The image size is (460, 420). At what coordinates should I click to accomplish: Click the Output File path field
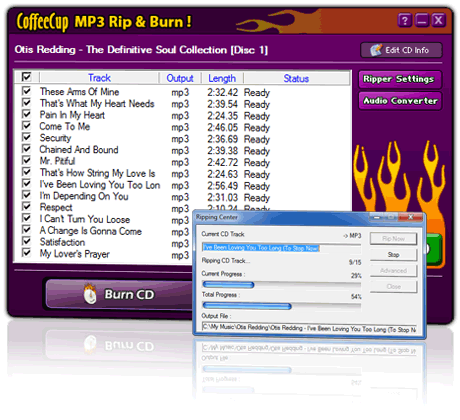tap(309, 328)
